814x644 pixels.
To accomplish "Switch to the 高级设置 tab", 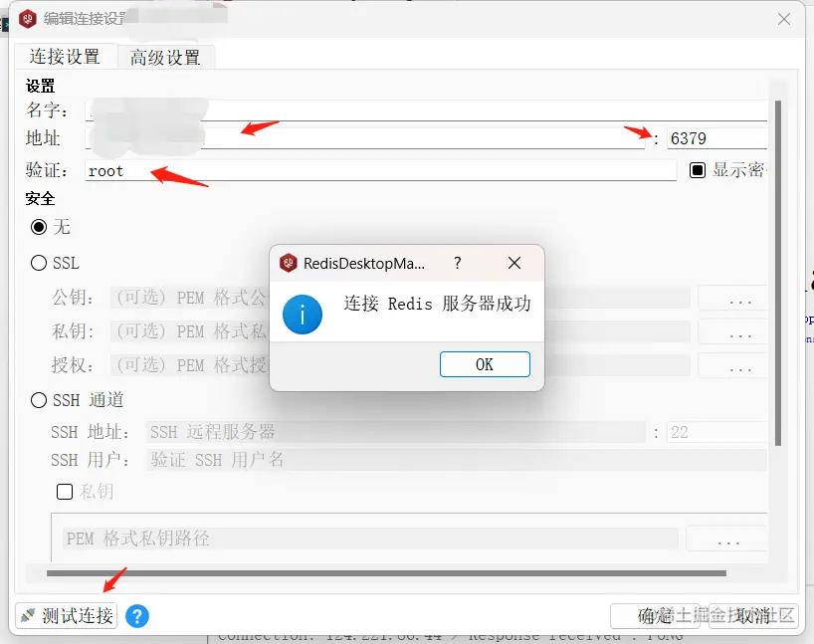I will 165,57.
